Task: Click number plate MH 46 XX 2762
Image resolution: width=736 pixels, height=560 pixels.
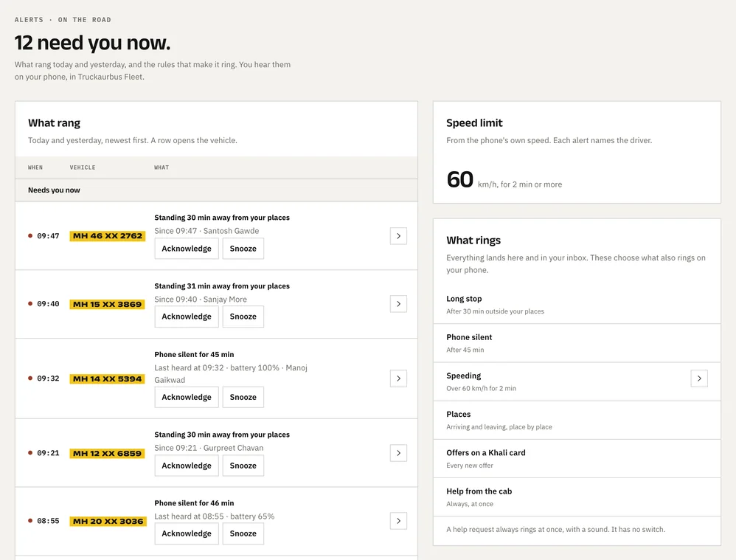Action: (108, 236)
